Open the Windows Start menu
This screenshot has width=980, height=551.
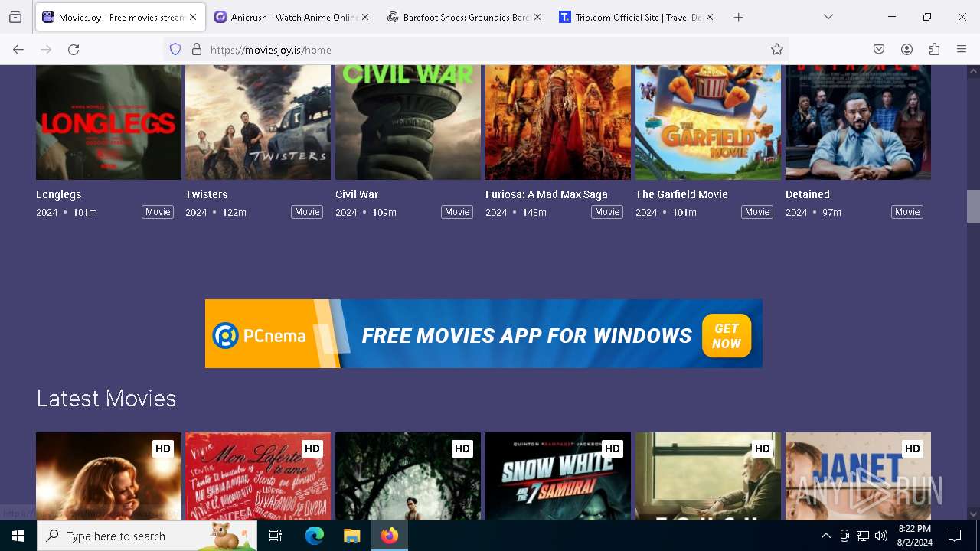[18, 536]
